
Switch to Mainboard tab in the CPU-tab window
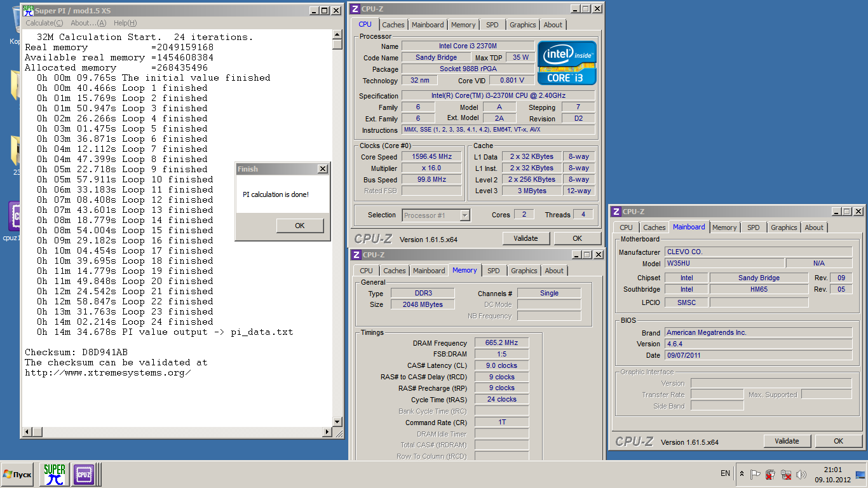point(428,25)
